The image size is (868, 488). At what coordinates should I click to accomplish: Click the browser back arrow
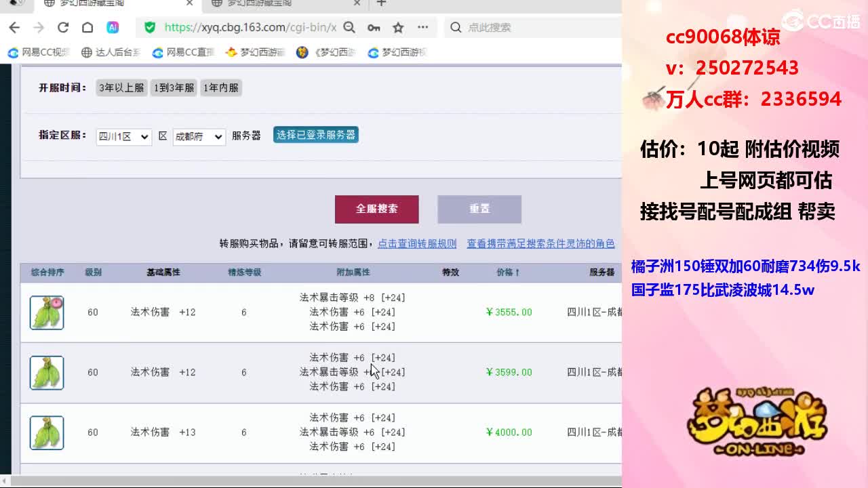point(14,28)
